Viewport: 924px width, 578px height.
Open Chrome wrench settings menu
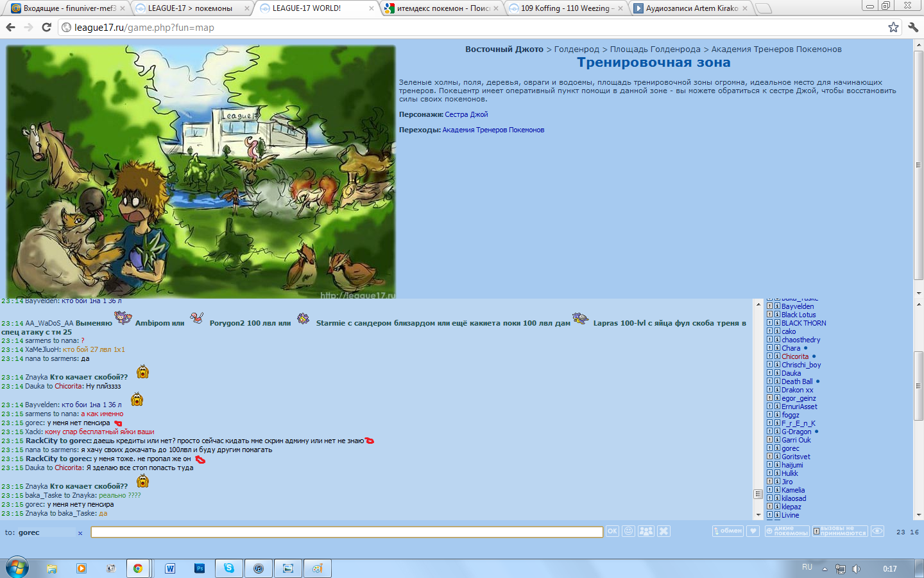click(913, 27)
